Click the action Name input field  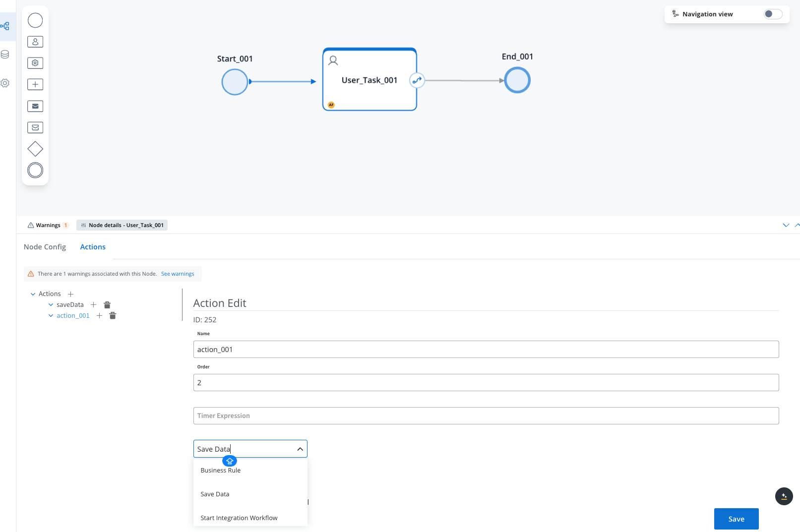(486, 349)
